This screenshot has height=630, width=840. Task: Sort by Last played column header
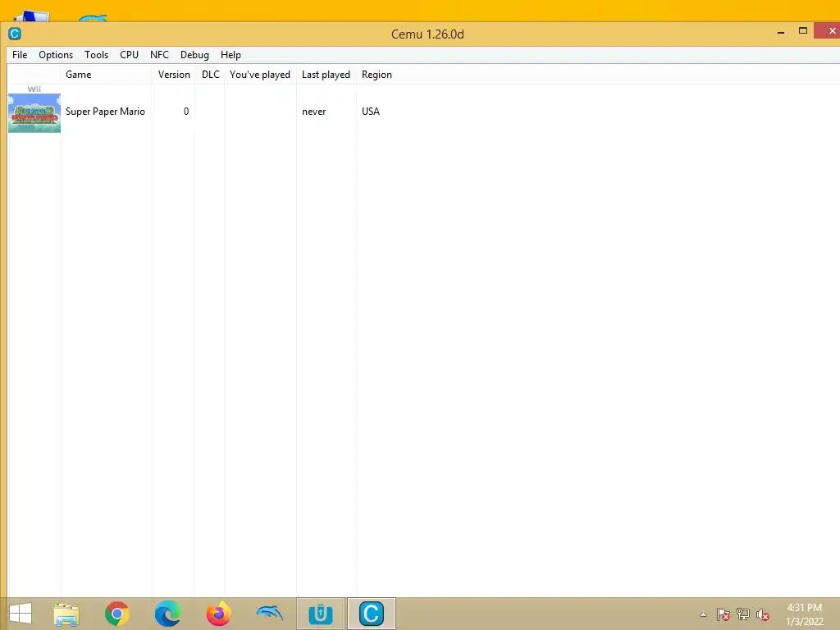point(326,75)
